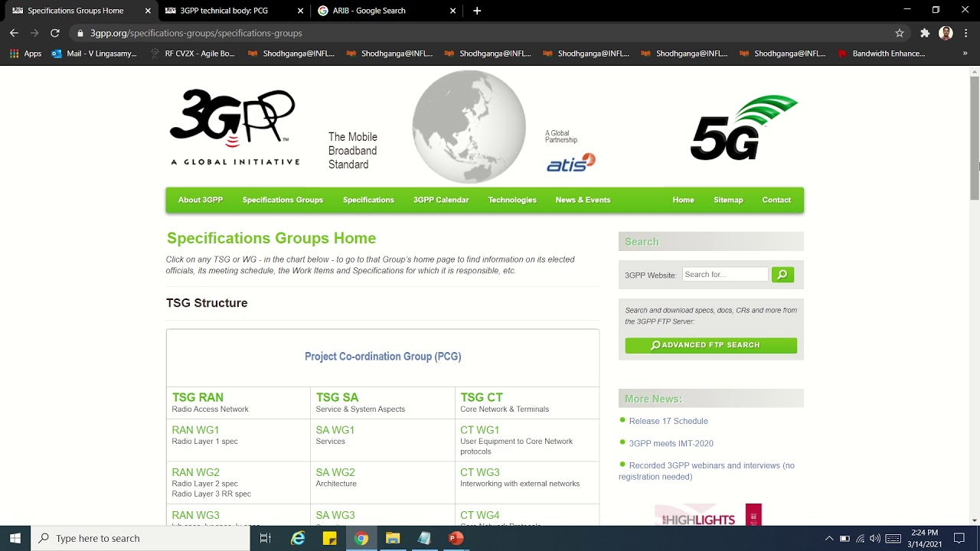Open the Chrome profile avatar

pos(946,33)
